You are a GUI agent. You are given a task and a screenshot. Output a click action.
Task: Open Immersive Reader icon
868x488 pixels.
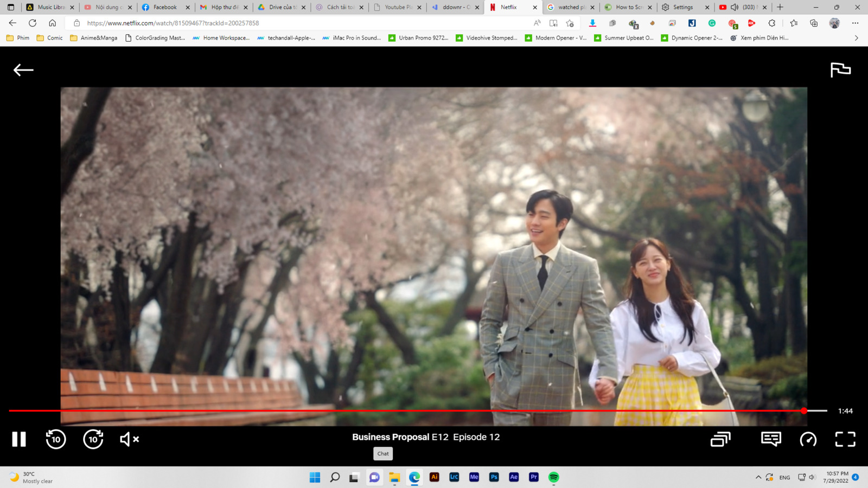point(553,23)
